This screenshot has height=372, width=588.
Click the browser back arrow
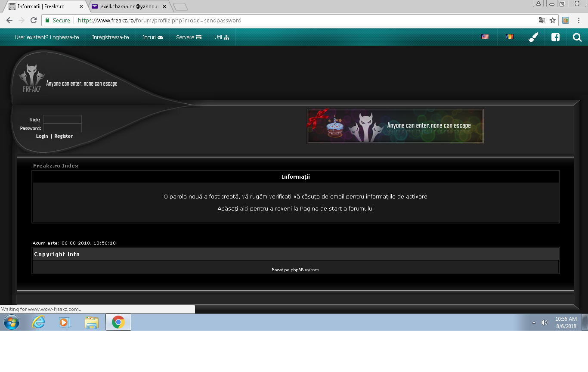tap(9, 20)
